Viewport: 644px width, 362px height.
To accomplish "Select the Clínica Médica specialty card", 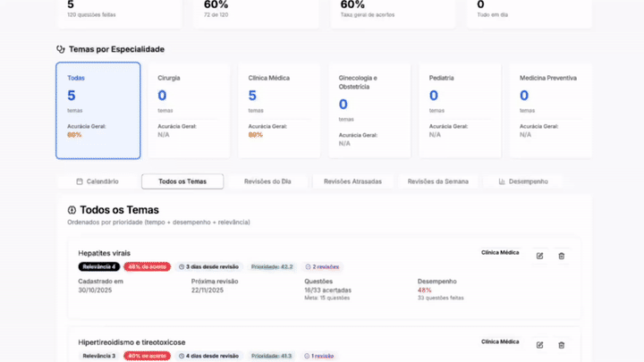I will pyautogui.click(x=278, y=110).
